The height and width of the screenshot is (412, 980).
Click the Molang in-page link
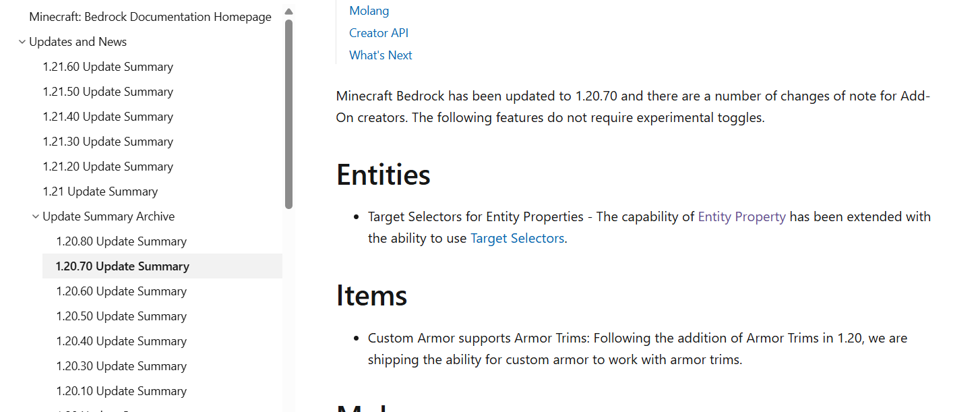[x=369, y=11]
